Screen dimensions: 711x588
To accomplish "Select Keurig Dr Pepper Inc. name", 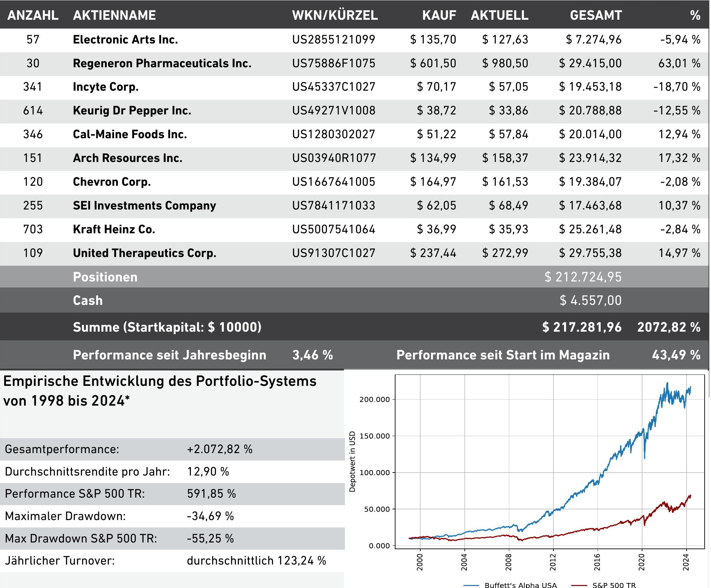I will tap(132, 111).
